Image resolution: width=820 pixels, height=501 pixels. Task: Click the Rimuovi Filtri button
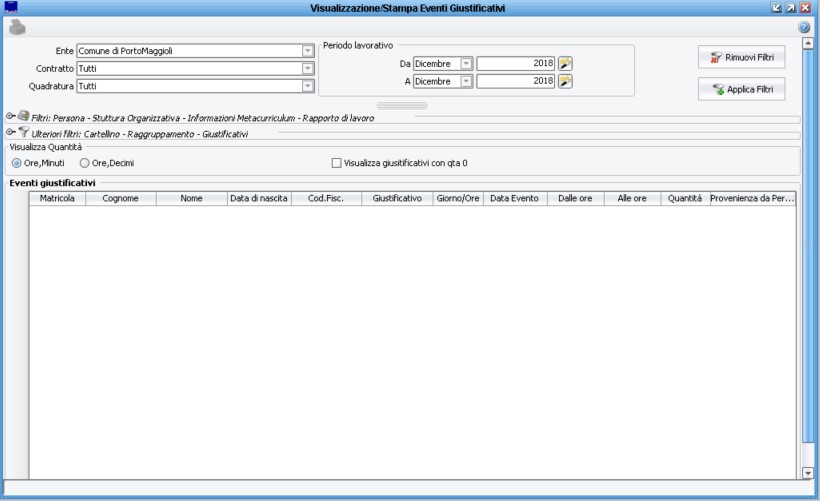[742, 57]
